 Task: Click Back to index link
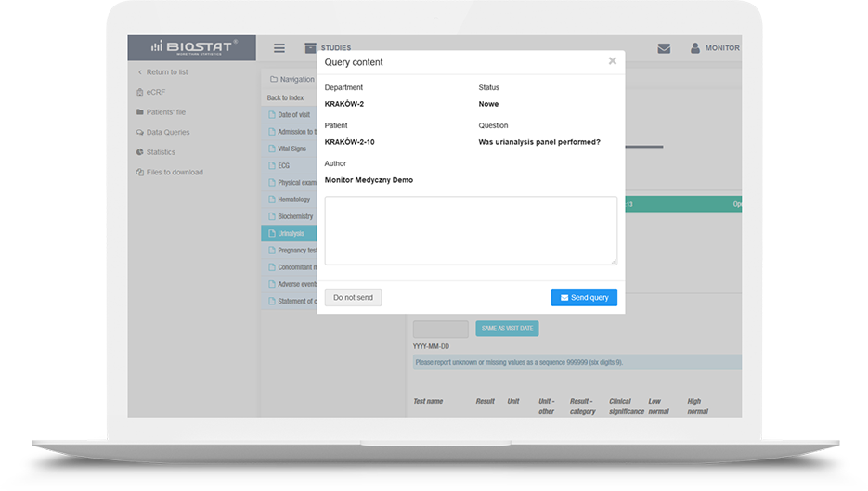pos(285,97)
